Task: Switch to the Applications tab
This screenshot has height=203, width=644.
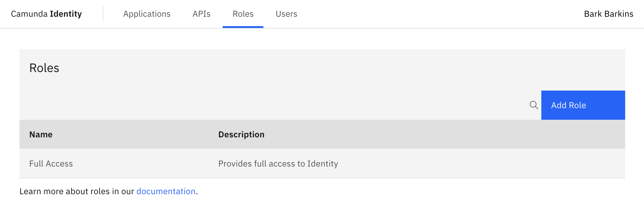Action: [147, 14]
